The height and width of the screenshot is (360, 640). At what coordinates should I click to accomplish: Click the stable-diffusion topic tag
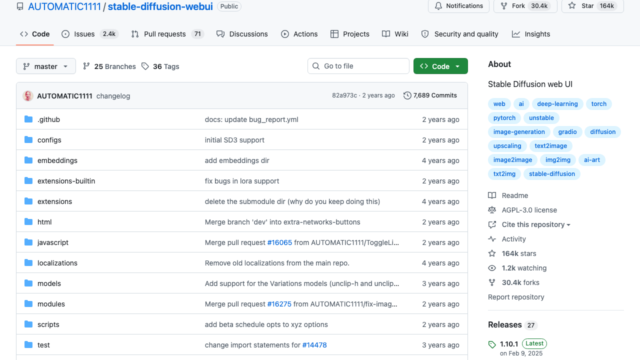[552, 174]
